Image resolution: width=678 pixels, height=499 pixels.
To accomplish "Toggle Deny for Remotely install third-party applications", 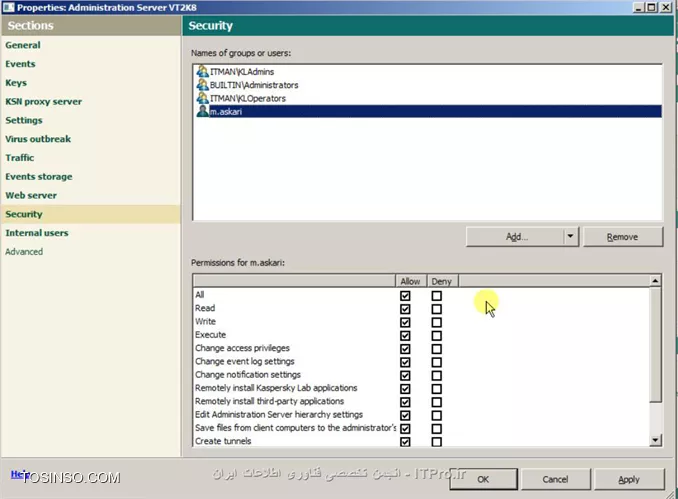I will coord(437,402).
